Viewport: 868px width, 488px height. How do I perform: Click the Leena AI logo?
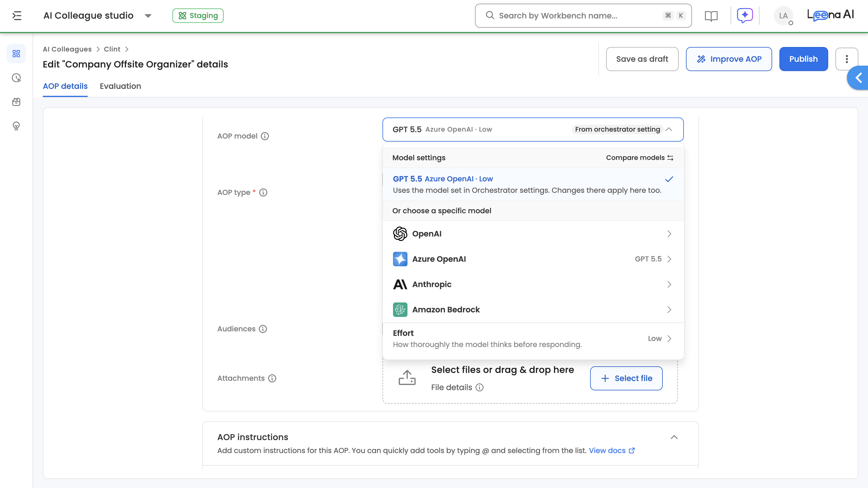pyautogui.click(x=831, y=15)
